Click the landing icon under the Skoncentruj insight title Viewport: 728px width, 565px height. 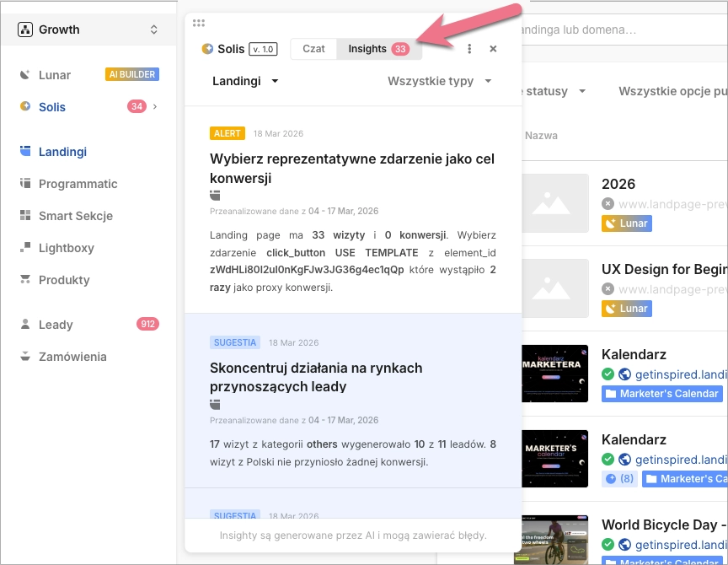[x=215, y=404]
